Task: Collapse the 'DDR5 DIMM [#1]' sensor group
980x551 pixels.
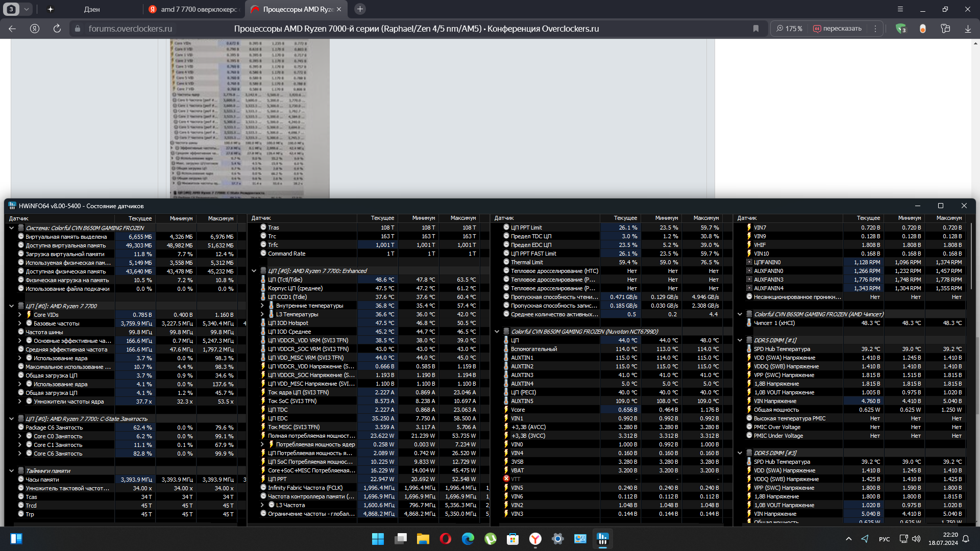Action: 740,340
